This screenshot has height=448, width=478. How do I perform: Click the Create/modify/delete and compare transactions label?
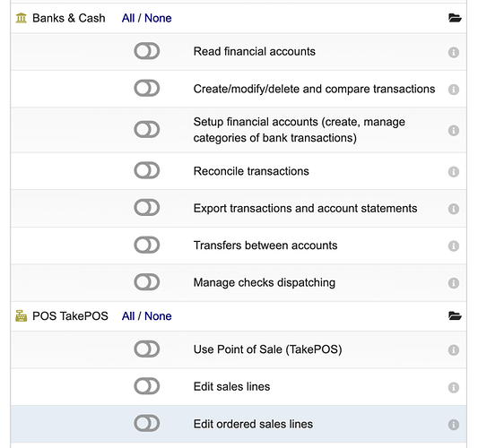click(x=314, y=89)
